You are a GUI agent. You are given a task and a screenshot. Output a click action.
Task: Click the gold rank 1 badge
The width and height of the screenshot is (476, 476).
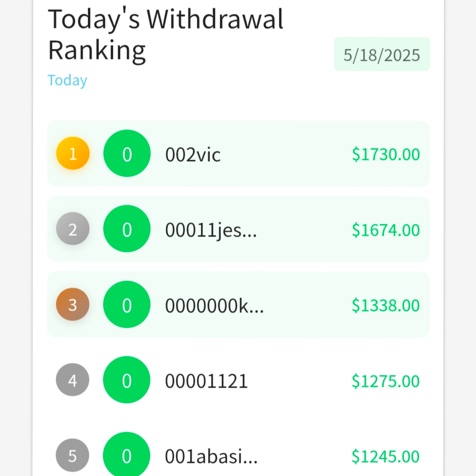[73, 153]
